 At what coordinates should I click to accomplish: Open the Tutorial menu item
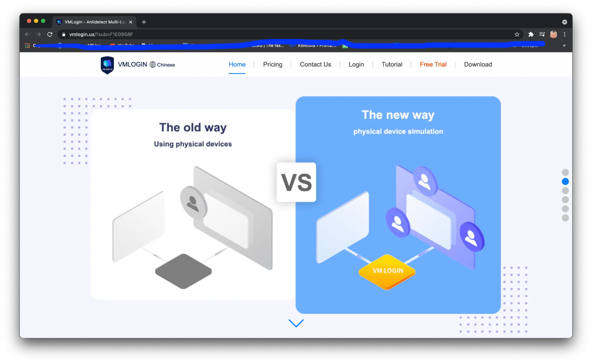point(392,64)
